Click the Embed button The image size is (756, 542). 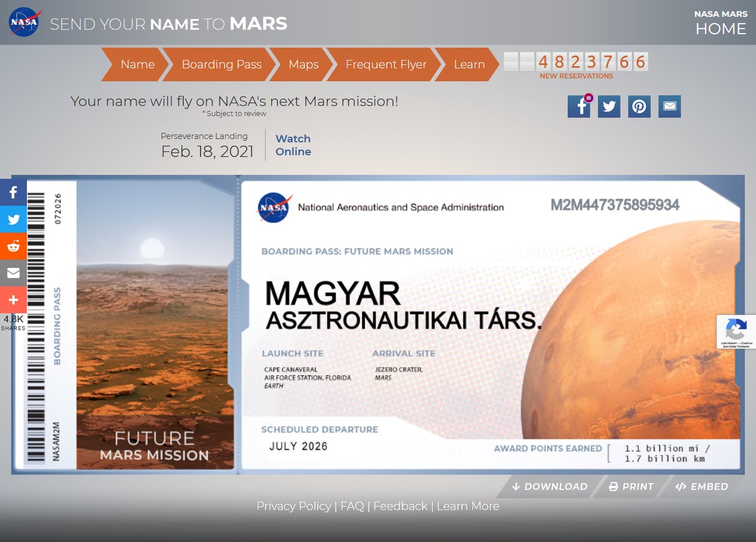click(702, 487)
